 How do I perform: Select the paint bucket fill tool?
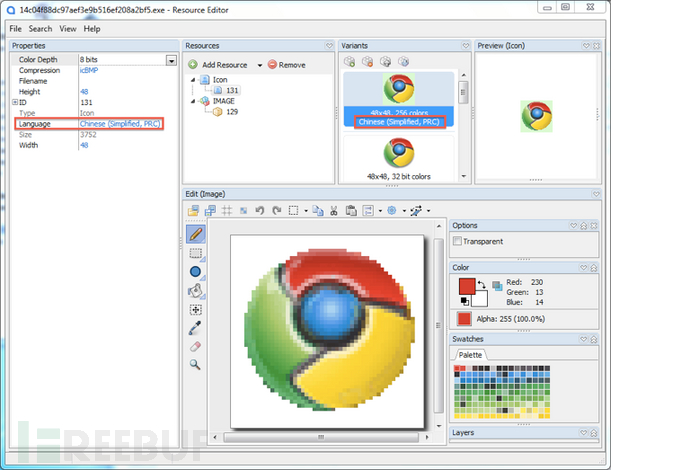(x=195, y=290)
